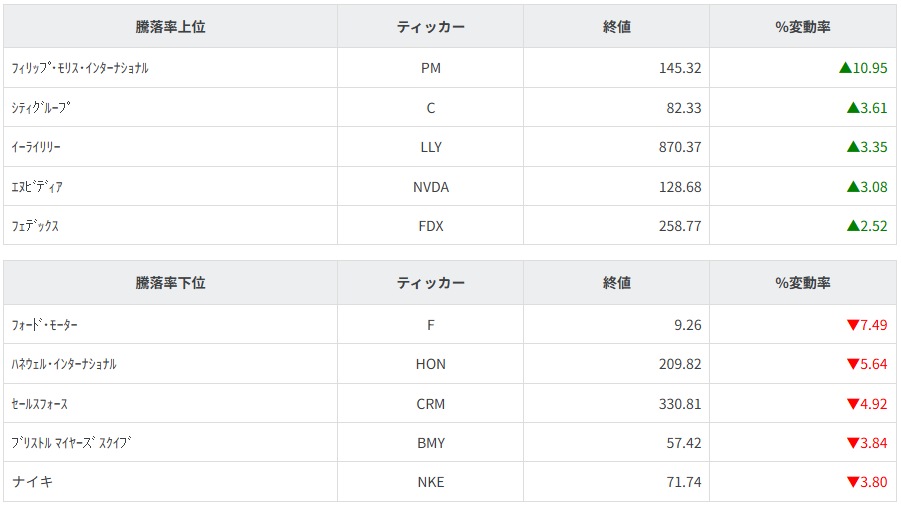Click the green up arrow beside 3.61
This screenshot has height=505, width=901.
point(853,107)
